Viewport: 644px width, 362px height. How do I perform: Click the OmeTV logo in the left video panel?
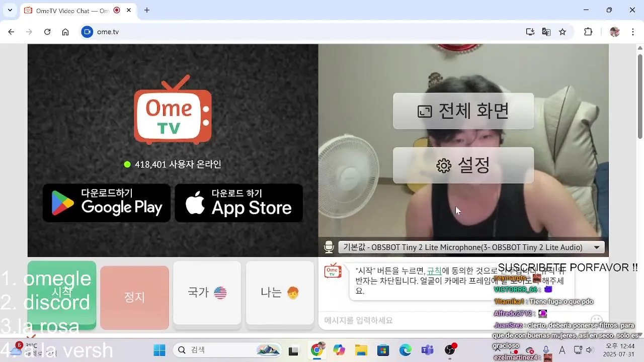pyautogui.click(x=173, y=110)
